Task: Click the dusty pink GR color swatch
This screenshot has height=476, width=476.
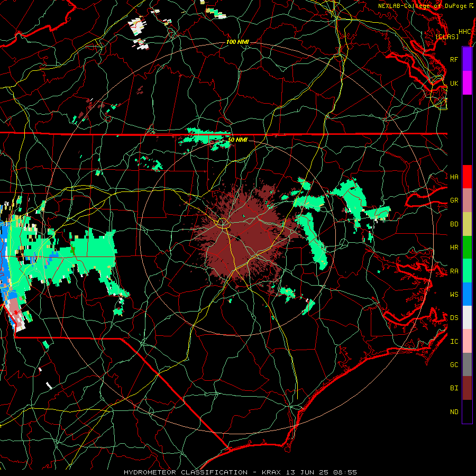Action: [x=467, y=200]
